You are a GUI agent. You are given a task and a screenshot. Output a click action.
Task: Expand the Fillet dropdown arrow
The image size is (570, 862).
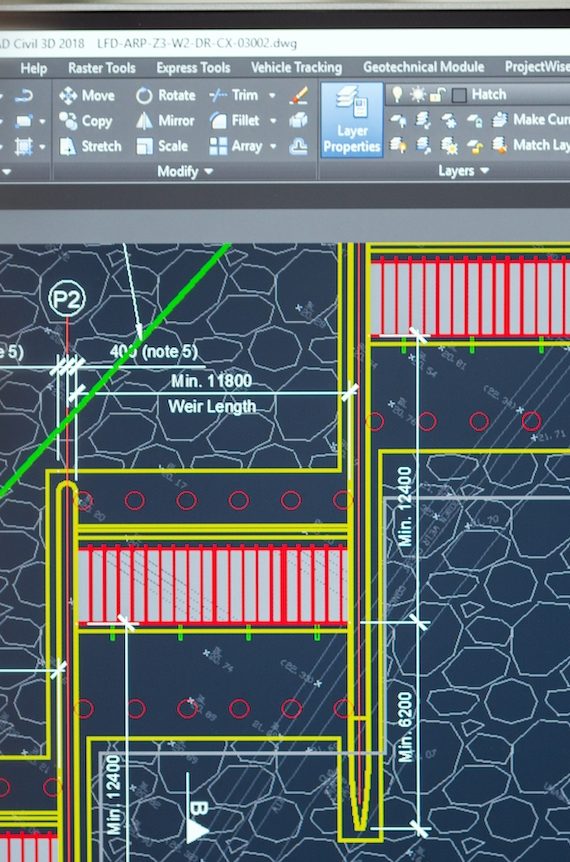click(x=273, y=120)
